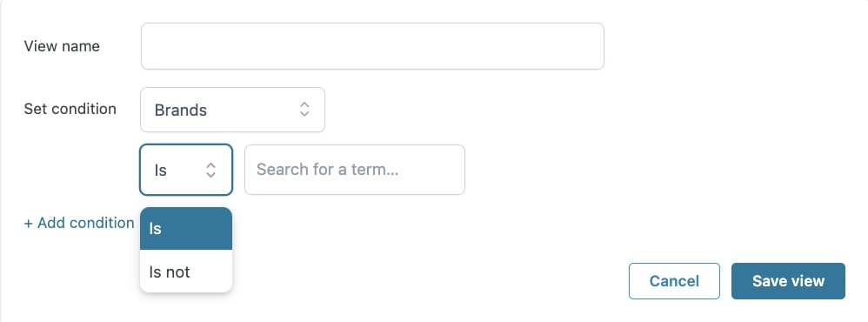Click the "Search for a term..." field
Image resolution: width=868 pixels, height=322 pixels.
pyautogui.click(x=355, y=170)
